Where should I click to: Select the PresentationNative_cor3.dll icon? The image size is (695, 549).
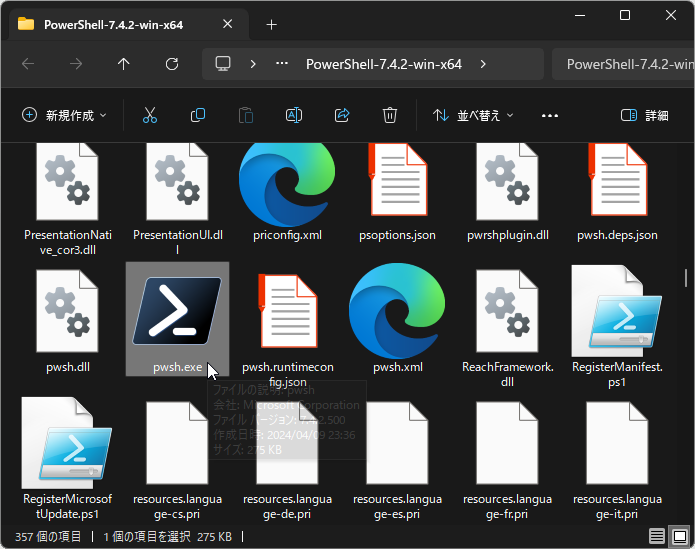click(67, 182)
